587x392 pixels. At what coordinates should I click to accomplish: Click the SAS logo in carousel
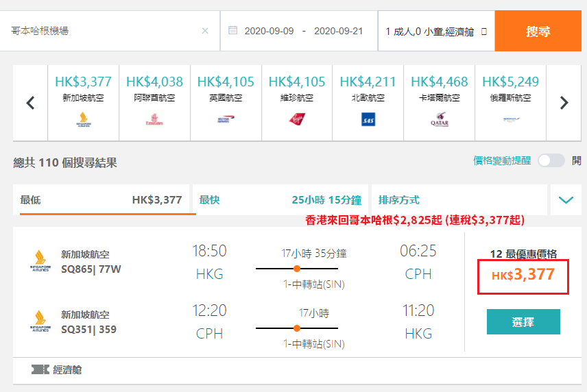368,119
